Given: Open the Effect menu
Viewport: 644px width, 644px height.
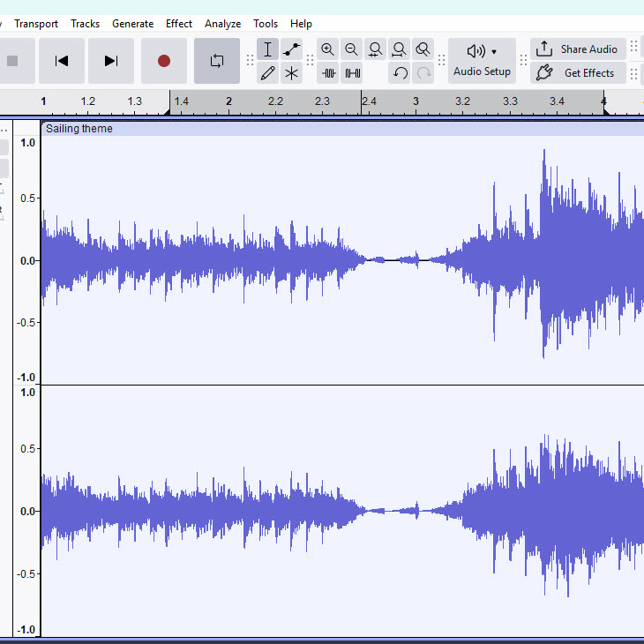Looking at the screenshot, I should [x=179, y=24].
